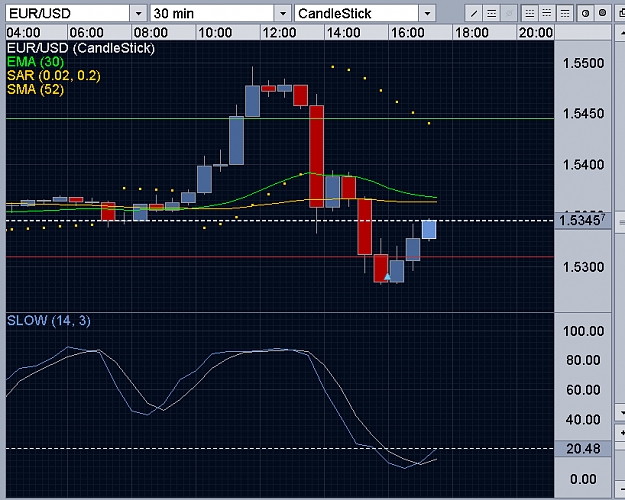
Task: Click the 100.00 stochastic axis label
Action: [x=583, y=331]
